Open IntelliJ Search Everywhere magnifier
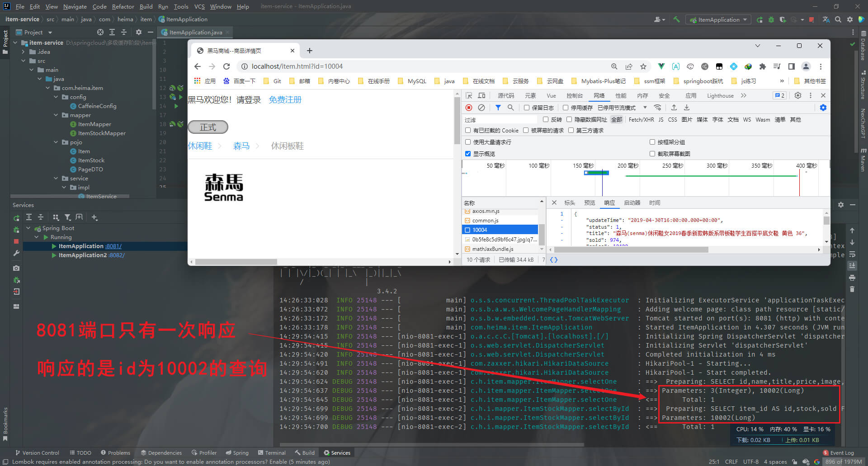The image size is (868, 466). pyautogui.click(x=838, y=19)
